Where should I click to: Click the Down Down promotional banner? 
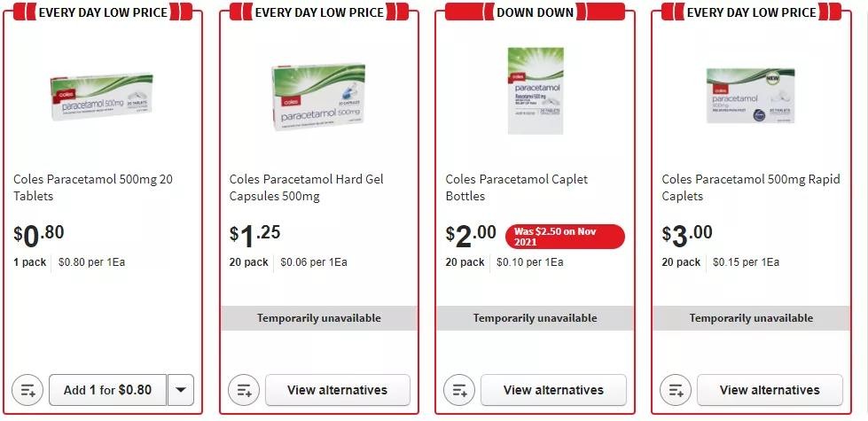(x=535, y=12)
